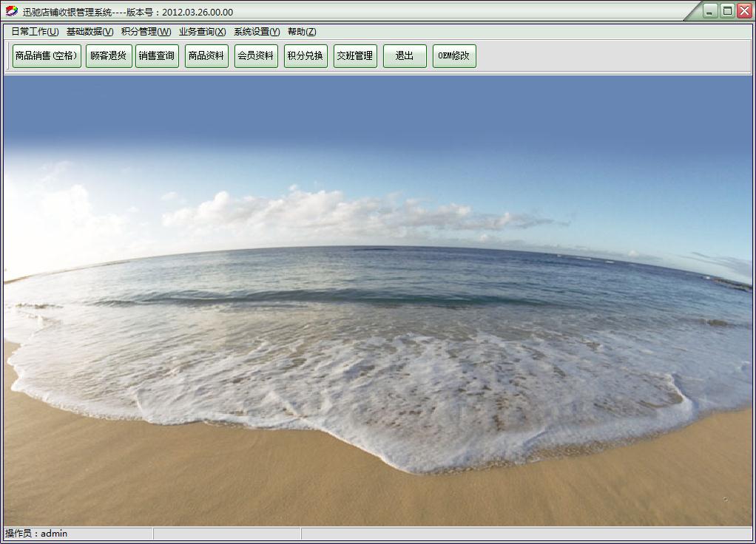Minimize the application window
Viewport: 756px width, 544px height.
tap(709, 11)
